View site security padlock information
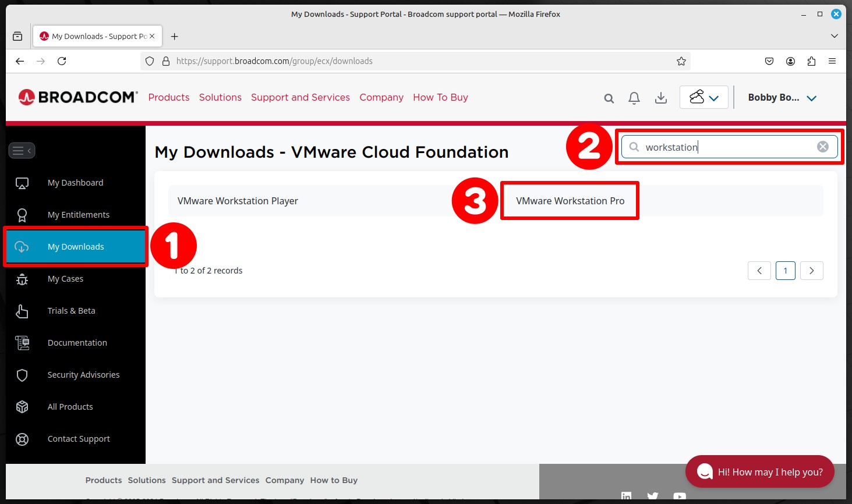This screenshot has width=852, height=504. click(x=166, y=61)
